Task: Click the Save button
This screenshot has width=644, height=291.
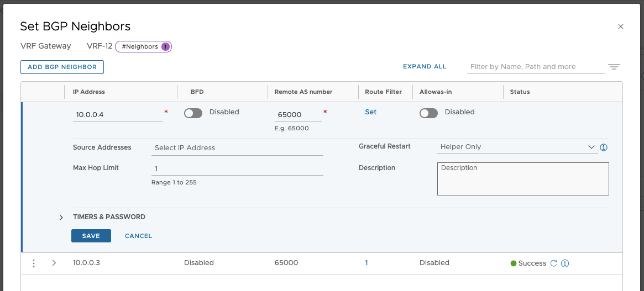Action: (x=91, y=236)
